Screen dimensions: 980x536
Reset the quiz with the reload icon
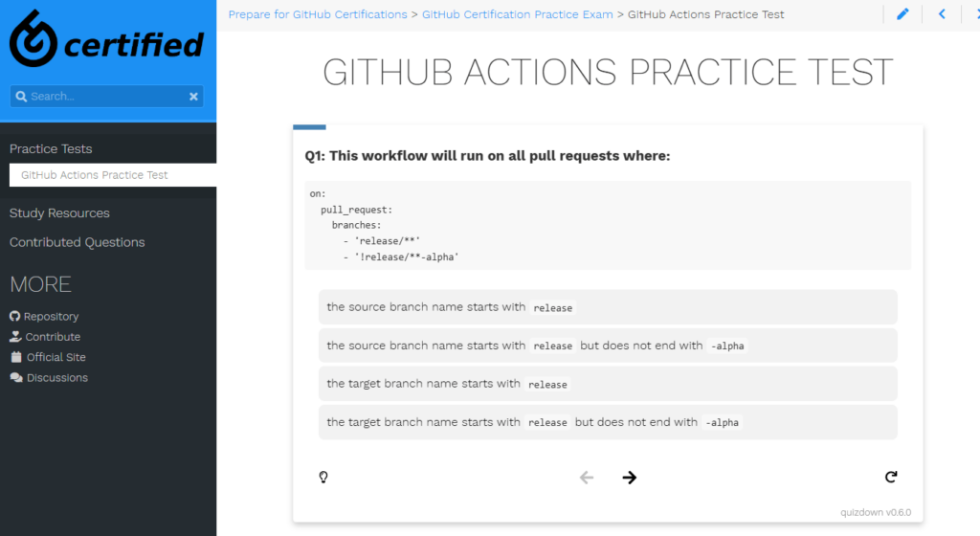(x=891, y=478)
